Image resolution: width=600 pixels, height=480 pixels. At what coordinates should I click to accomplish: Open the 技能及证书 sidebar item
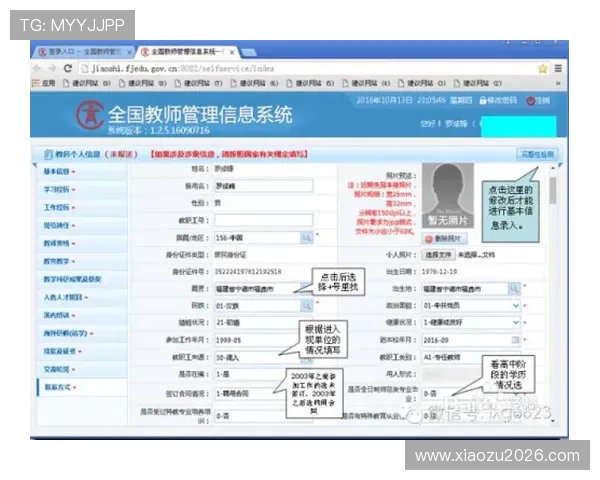pos(82,351)
